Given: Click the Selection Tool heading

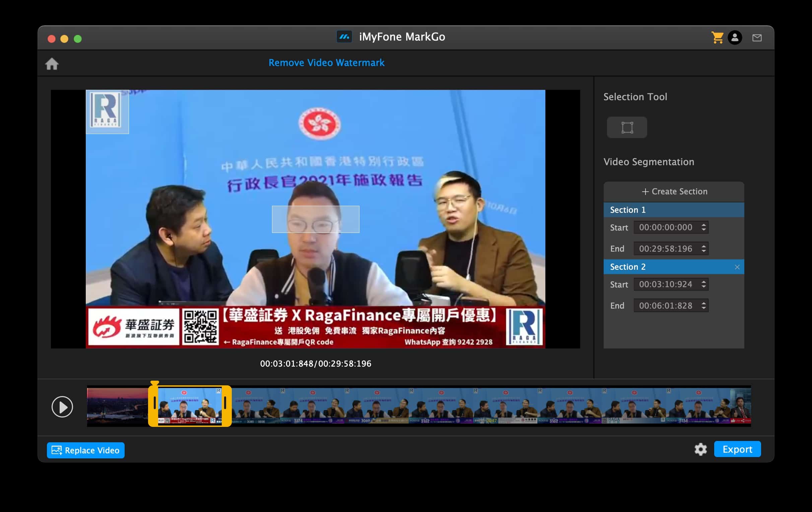Looking at the screenshot, I should tap(635, 97).
